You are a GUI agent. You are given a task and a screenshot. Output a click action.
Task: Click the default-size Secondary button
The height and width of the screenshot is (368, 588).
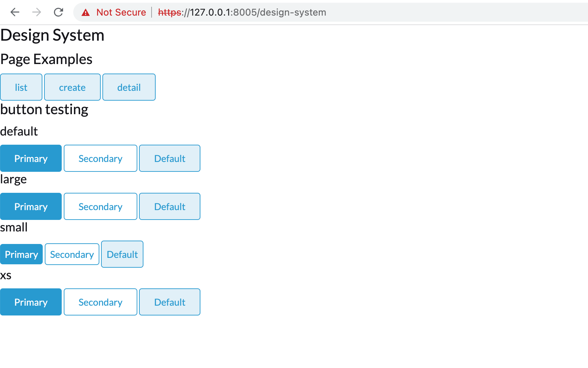100,158
